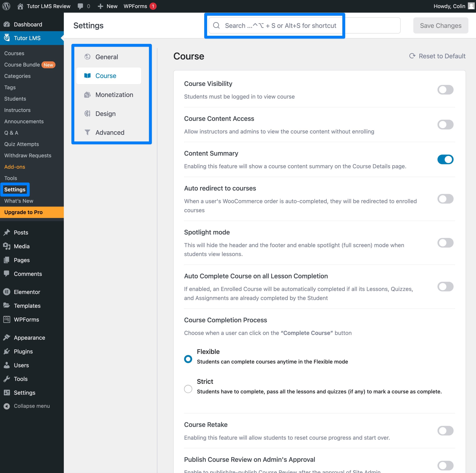Click the Advanced filter funnel icon
Image resolution: width=476 pixels, height=473 pixels.
pos(87,132)
